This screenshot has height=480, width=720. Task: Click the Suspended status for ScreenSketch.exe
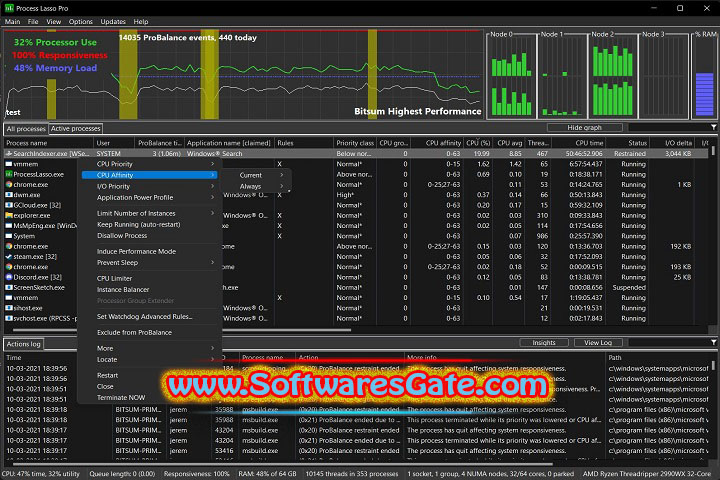point(629,288)
